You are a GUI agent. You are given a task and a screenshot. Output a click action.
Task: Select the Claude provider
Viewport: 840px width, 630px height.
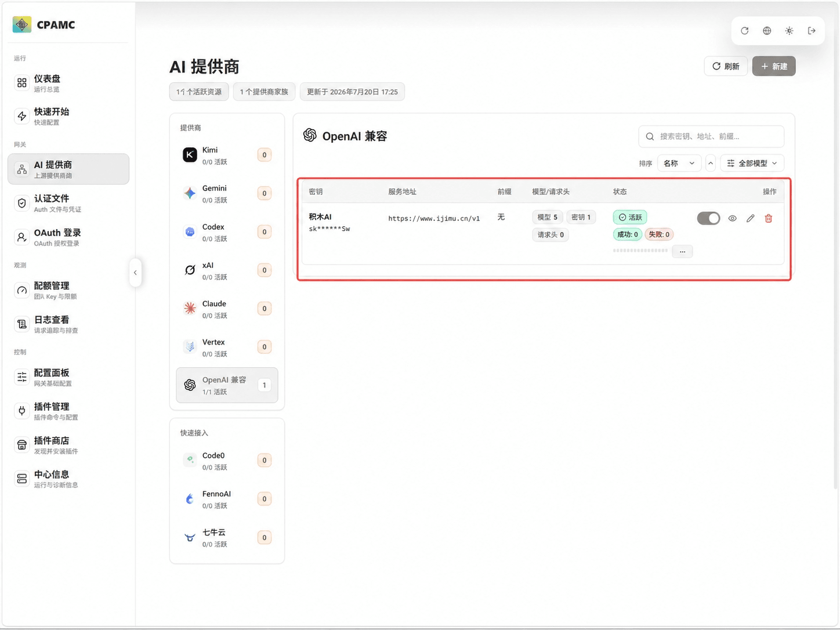[227, 309]
